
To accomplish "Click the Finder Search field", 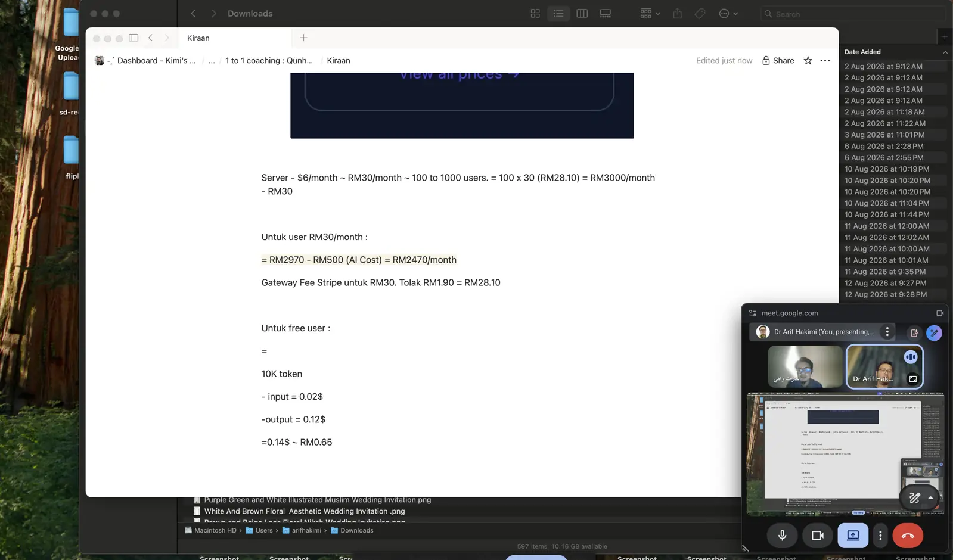I will [x=852, y=14].
